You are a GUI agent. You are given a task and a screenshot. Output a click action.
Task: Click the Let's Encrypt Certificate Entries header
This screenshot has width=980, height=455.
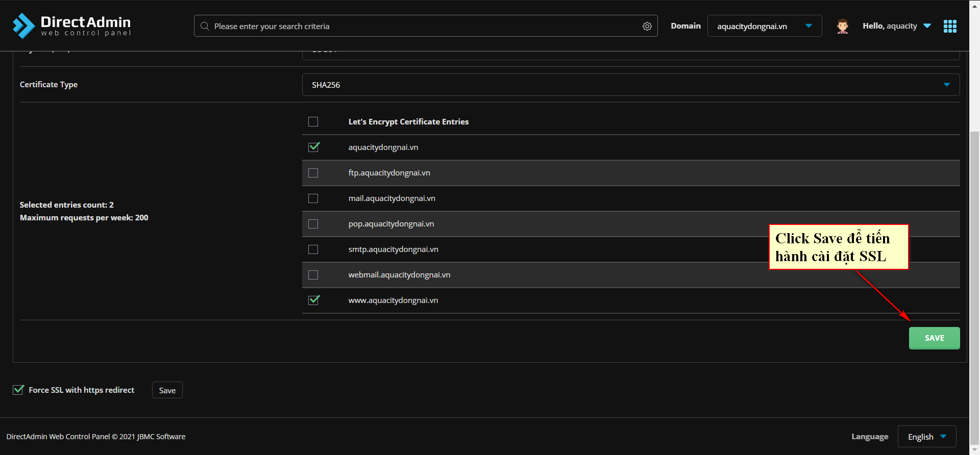pyautogui.click(x=408, y=122)
